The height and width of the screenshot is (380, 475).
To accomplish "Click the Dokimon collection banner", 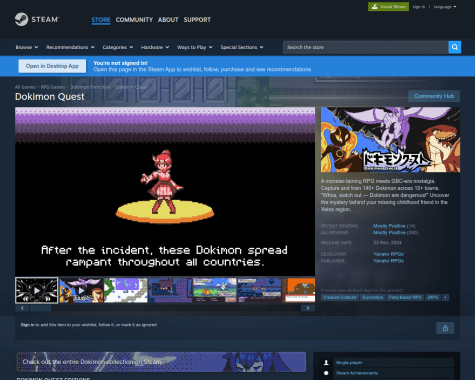I will tap(161, 362).
